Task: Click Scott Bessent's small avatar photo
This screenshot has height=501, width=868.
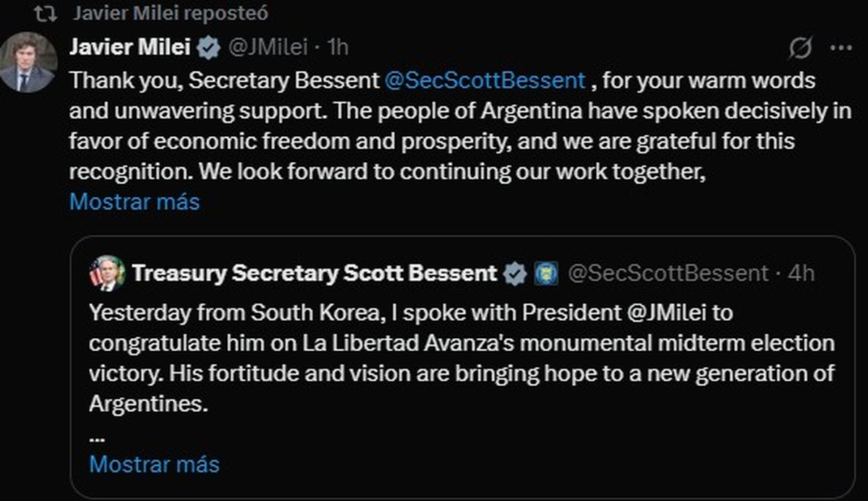Action: pyautogui.click(x=107, y=274)
